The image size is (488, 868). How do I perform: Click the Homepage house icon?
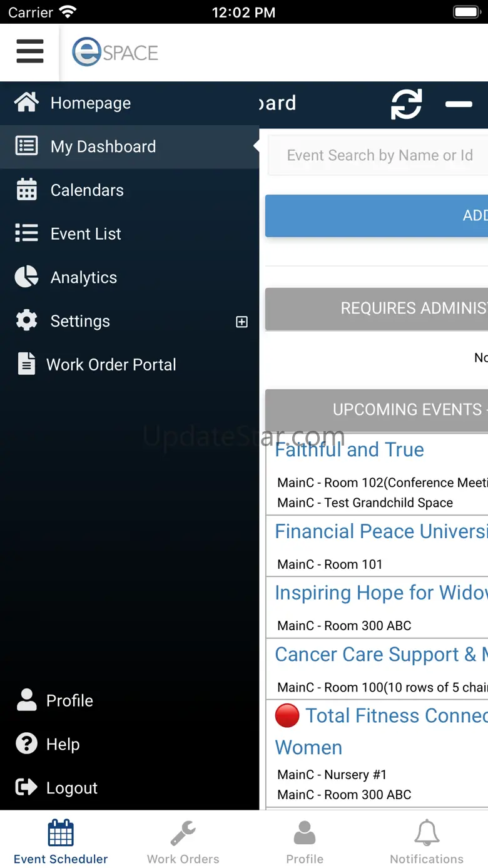[x=26, y=103]
